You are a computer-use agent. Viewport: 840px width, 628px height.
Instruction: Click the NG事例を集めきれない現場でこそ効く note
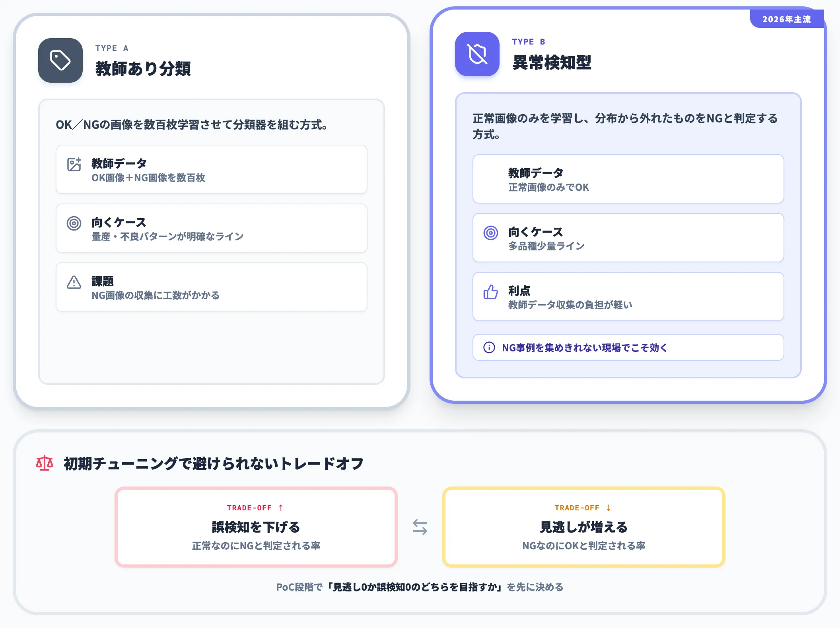pos(628,347)
